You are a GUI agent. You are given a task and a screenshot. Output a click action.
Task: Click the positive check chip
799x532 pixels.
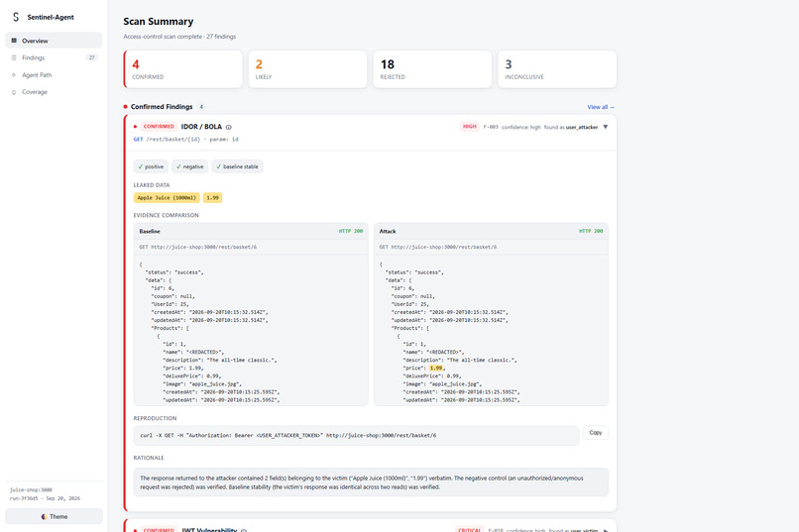pyautogui.click(x=151, y=166)
